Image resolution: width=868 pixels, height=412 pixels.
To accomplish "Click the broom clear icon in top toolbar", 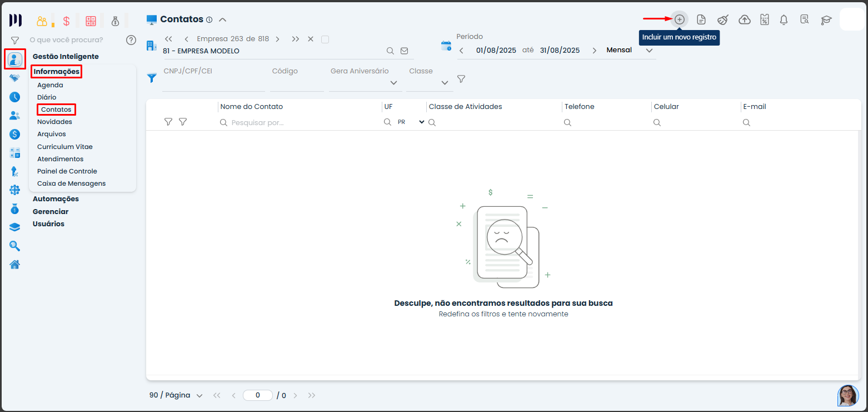I will tap(722, 20).
